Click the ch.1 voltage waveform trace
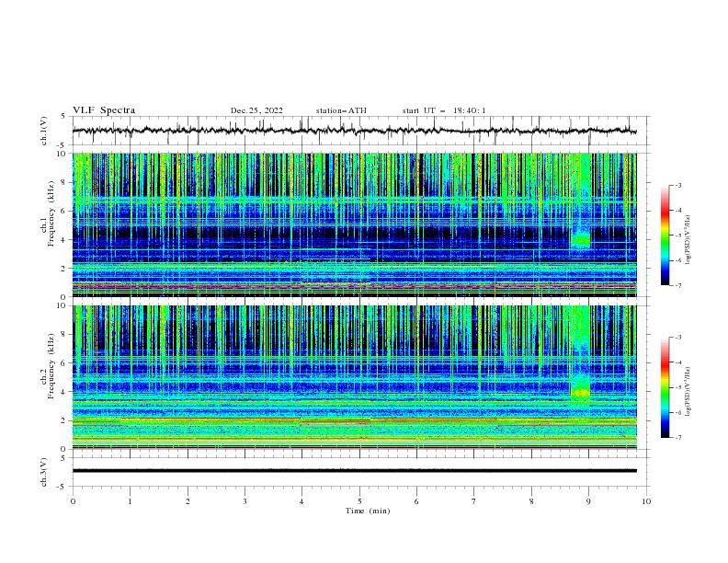 (x=354, y=131)
